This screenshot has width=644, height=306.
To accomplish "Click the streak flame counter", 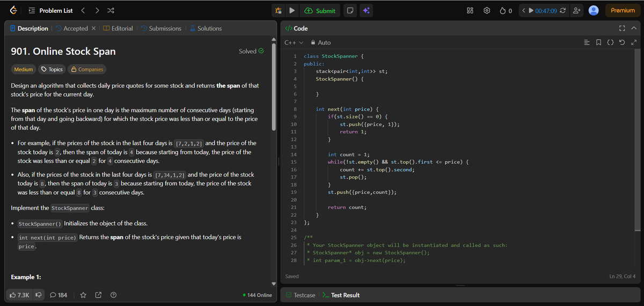I will tap(506, 11).
